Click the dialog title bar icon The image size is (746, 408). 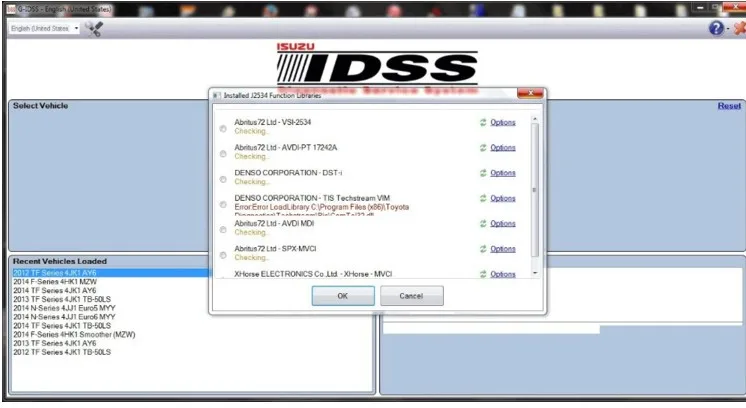216,96
